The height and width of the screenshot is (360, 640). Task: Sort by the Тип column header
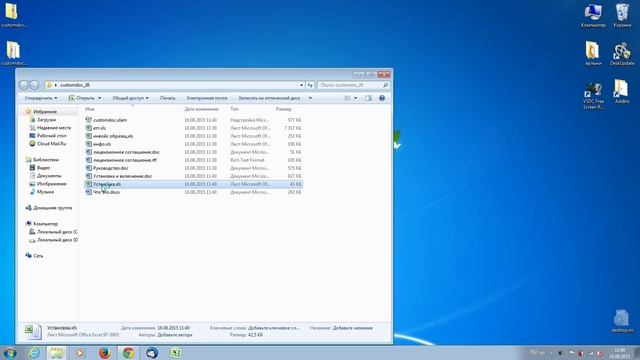(234, 109)
